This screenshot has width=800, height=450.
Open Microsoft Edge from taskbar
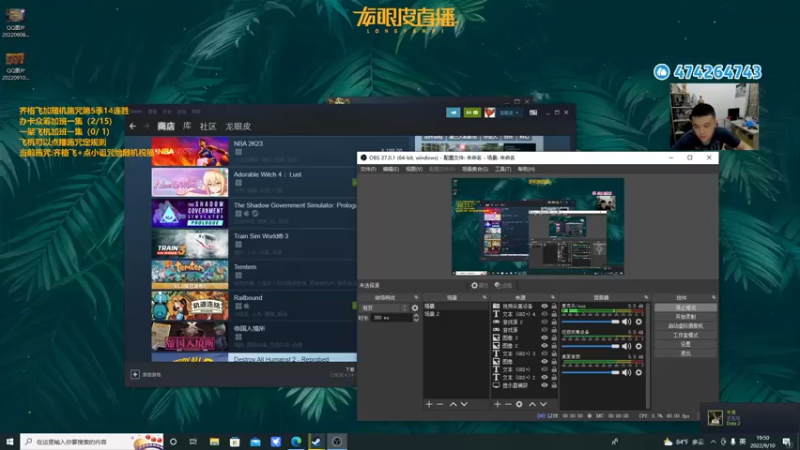click(296, 441)
